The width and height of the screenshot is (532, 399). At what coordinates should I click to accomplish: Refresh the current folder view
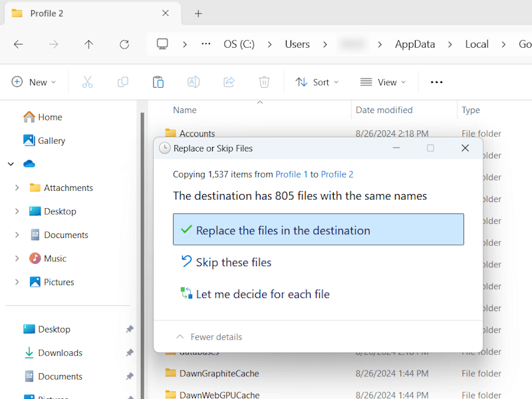[x=124, y=44]
